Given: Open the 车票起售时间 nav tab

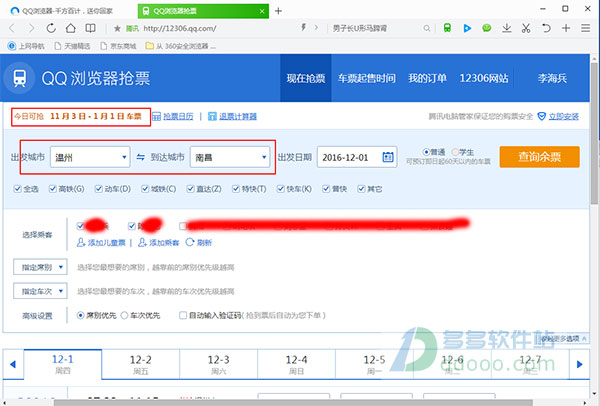Looking at the screenshot, I should tap(367, 78).
